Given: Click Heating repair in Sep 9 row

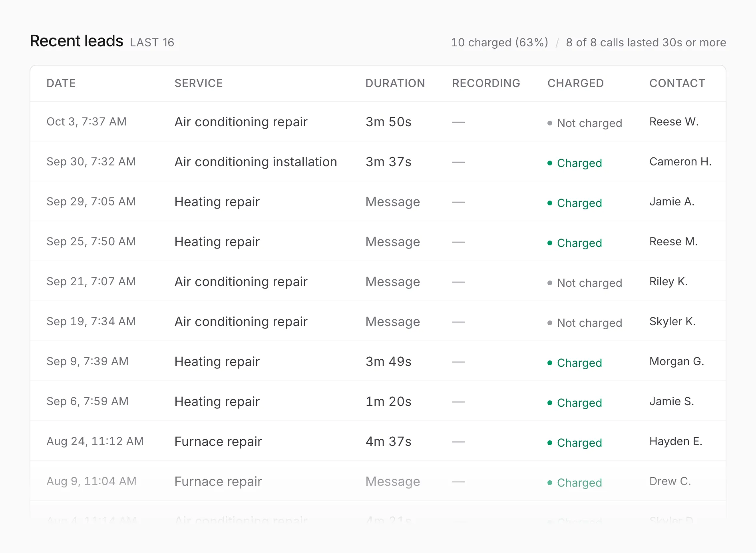Looking at the screenshot, I should pyautogui.click(x=217, y=362).
